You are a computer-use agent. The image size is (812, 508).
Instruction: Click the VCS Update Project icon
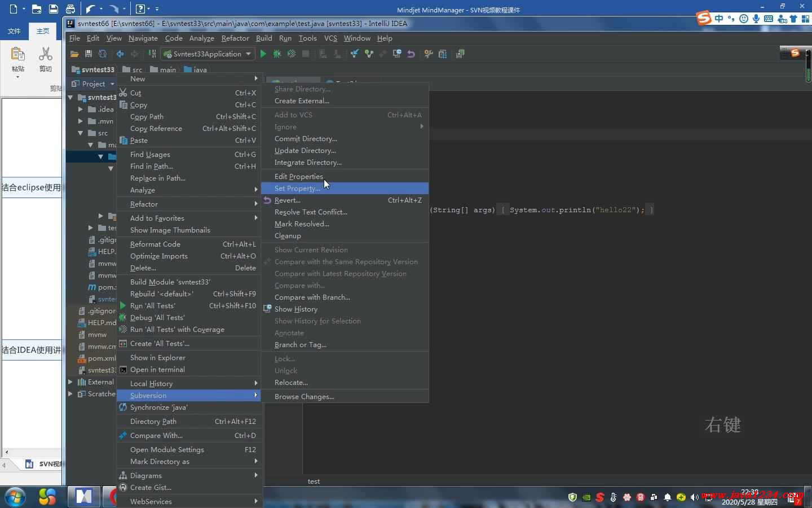pyautogui.click(x=354, y=54)
